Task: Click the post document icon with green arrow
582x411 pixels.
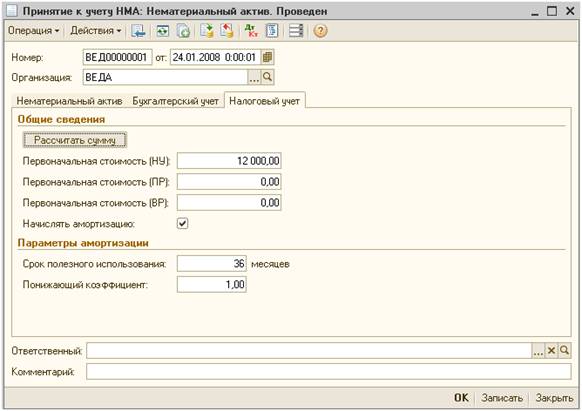Action: point(207,31)
